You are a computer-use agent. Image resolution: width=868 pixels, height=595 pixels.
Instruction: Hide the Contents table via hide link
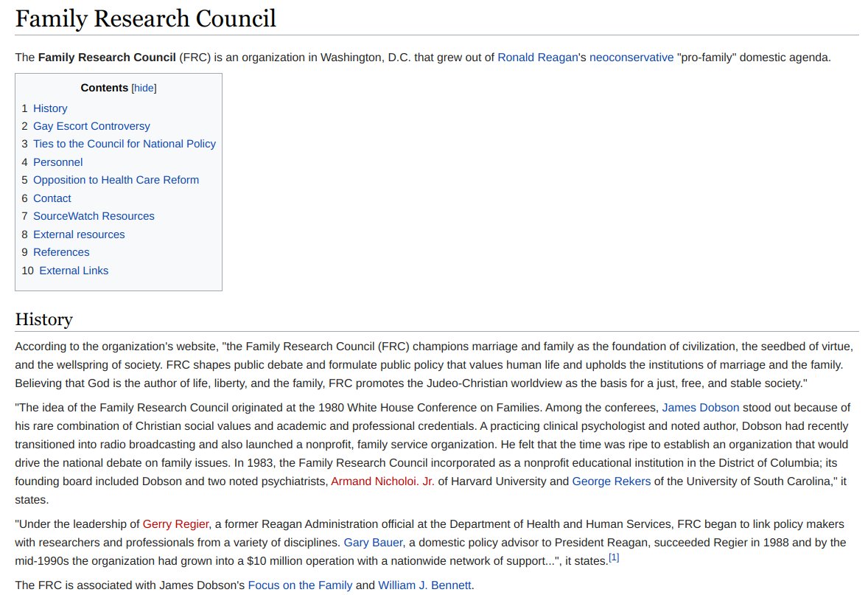tap(144, 88)
